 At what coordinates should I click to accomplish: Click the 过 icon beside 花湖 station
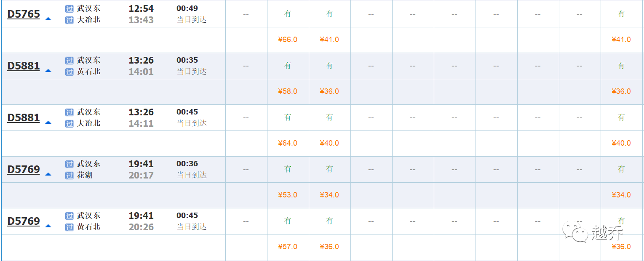point(69,176)
